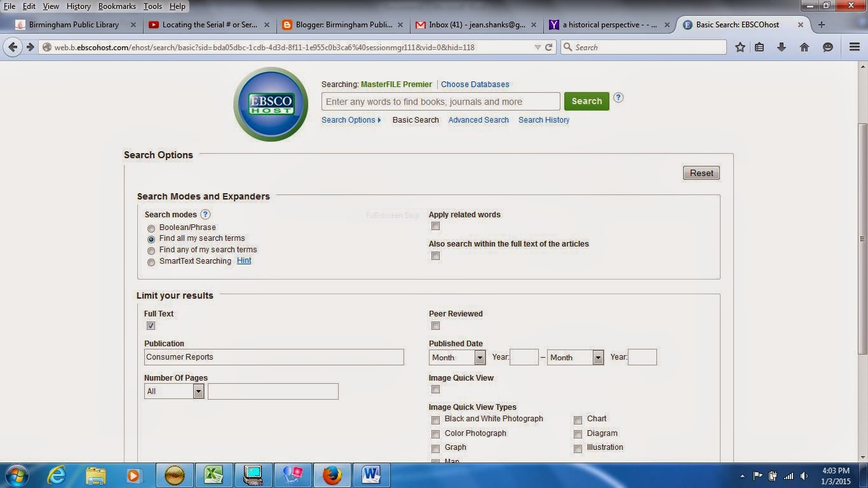868x488 pixels.
Task: Click the Publication field with Consumer Reports
Action: click(274, 357)
